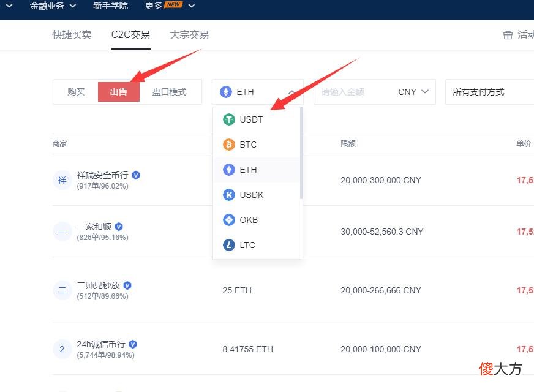Open merchant 一家和顺 profile

94,227
